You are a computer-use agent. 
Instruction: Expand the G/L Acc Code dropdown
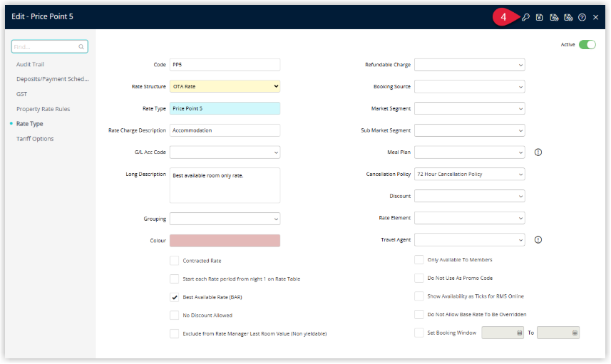225,152
